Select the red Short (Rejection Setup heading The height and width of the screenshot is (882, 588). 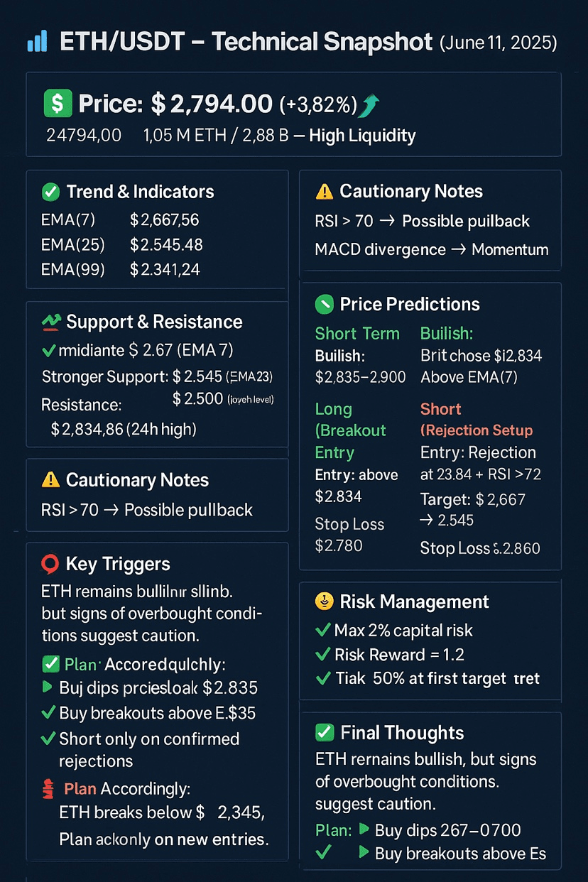pyautogui.click(x=477, y=420)
